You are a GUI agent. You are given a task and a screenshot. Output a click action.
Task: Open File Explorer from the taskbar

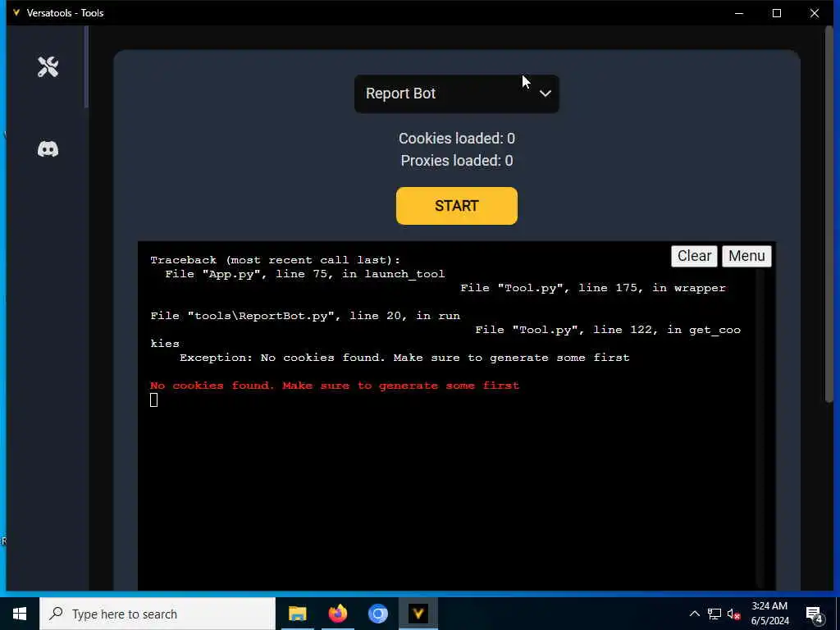pyautogui.click(x=297, y=614)
